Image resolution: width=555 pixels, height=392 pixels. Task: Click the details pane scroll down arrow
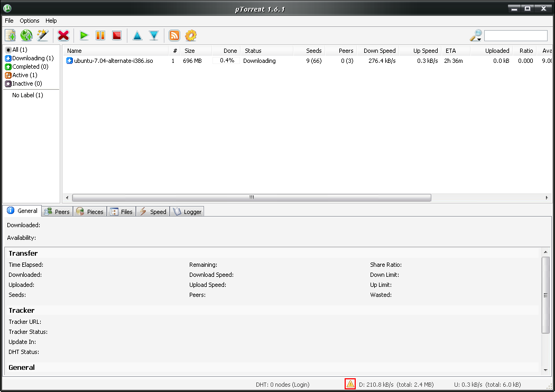pyautogui.click(x=545, y=370)
